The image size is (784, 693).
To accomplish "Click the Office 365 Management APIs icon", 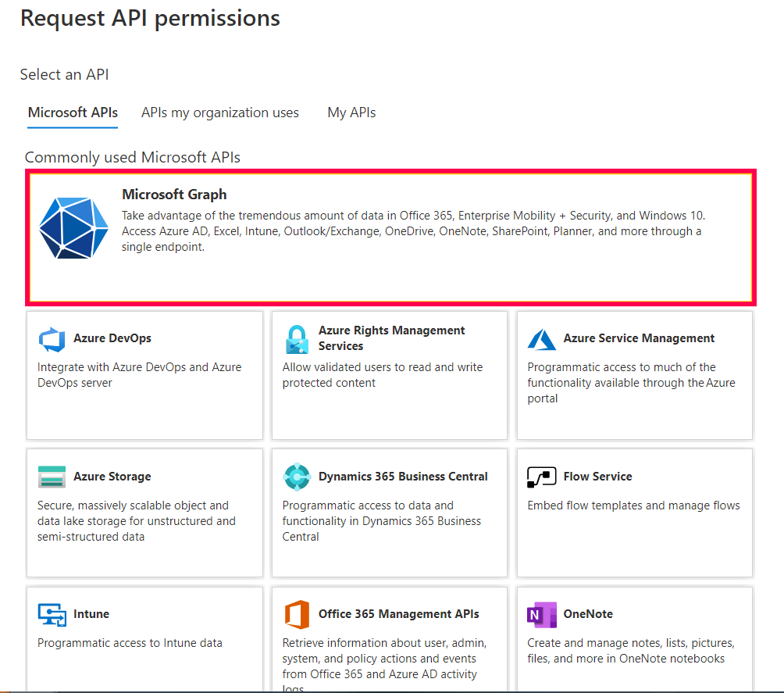I will (x=297, y=615).
